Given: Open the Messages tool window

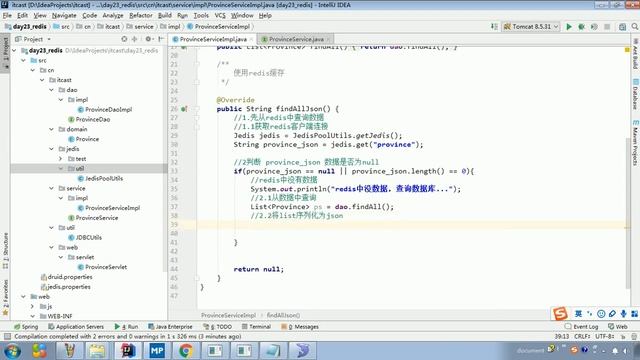Looking at the screenshot, I should pos(300,327).
